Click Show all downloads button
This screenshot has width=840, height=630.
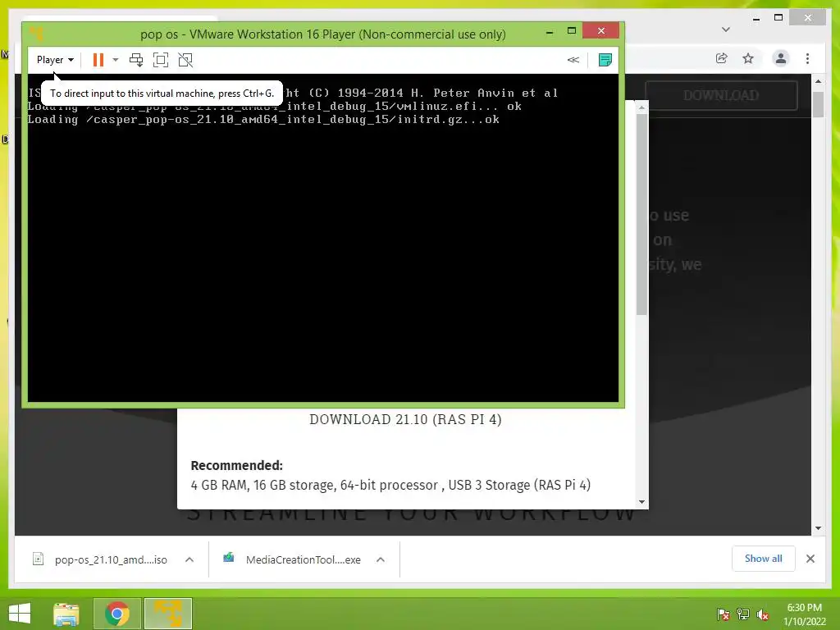(764, 559)
